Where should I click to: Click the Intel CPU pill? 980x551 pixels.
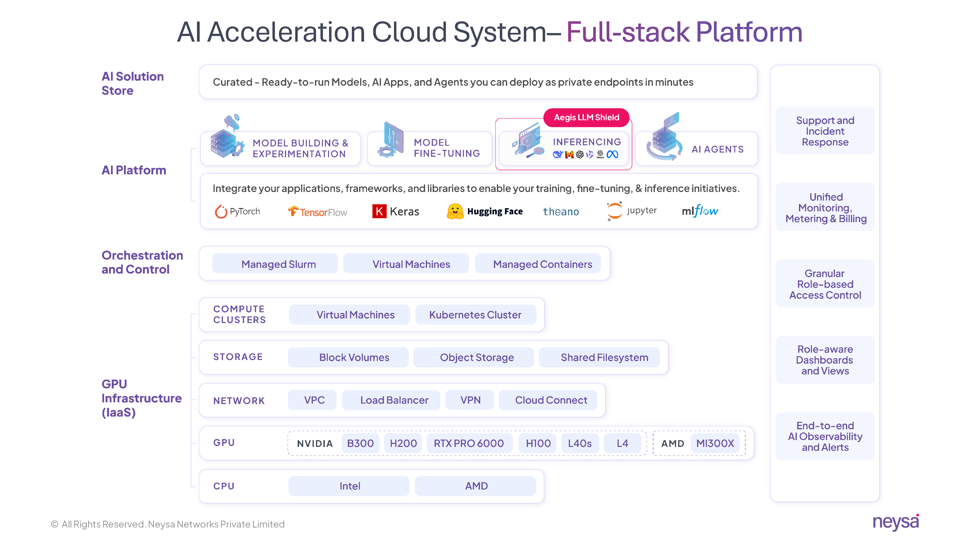[x=349, y=486]
